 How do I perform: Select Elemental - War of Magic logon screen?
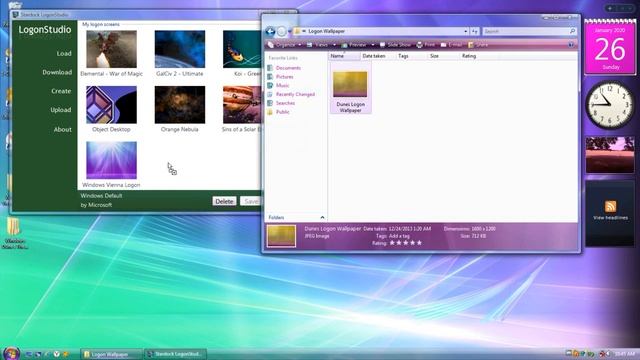click(x=111, y=49)
